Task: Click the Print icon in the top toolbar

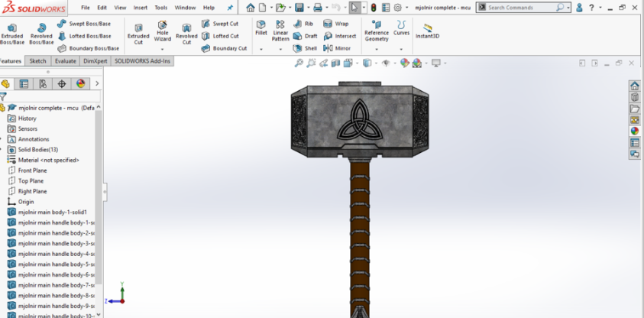Action: click(318, 8)
